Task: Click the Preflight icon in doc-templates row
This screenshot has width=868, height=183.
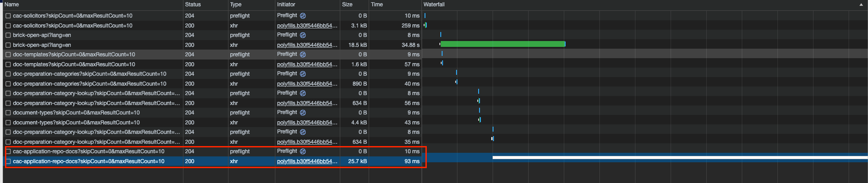Action: (303, 55)
